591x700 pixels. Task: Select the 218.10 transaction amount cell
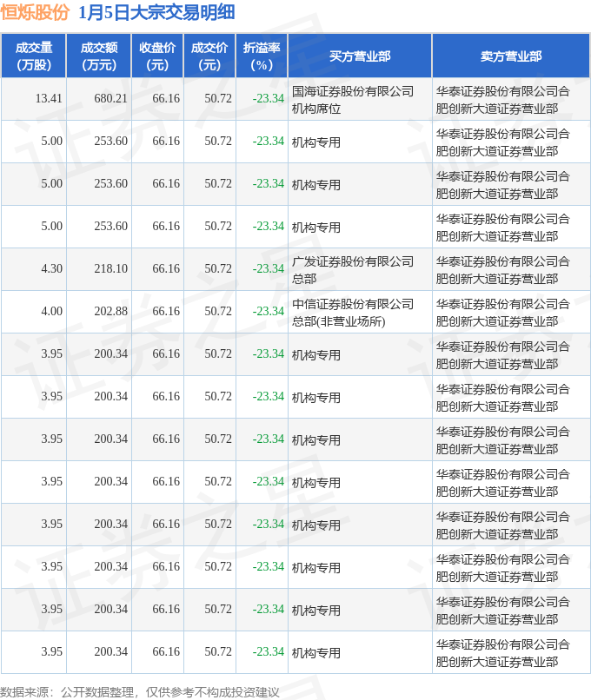coord(110,269)
